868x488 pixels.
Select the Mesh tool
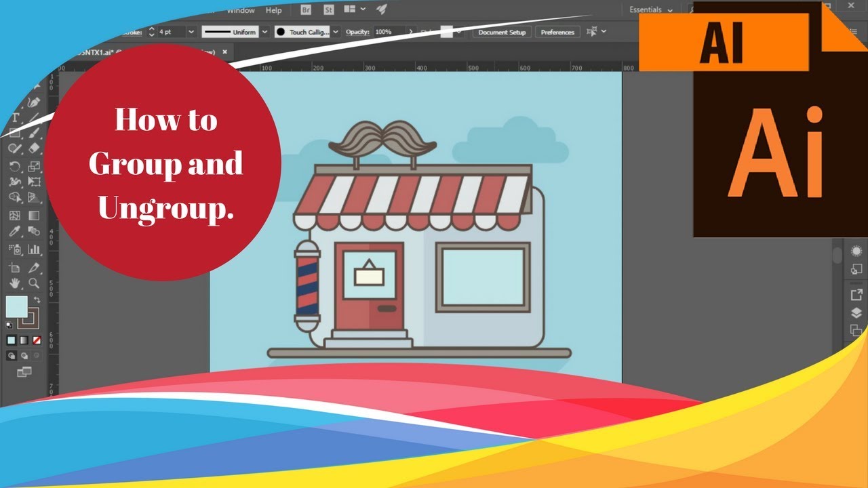[x=15, y=216]
